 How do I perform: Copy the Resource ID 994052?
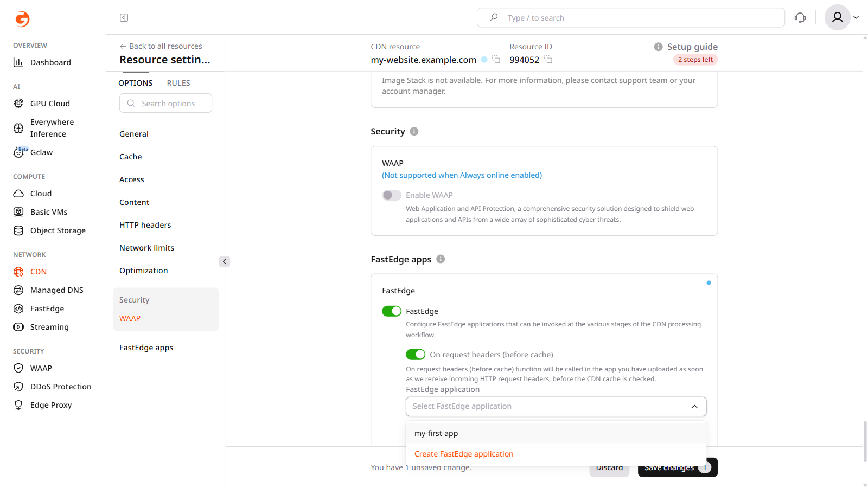click(548, 60)
